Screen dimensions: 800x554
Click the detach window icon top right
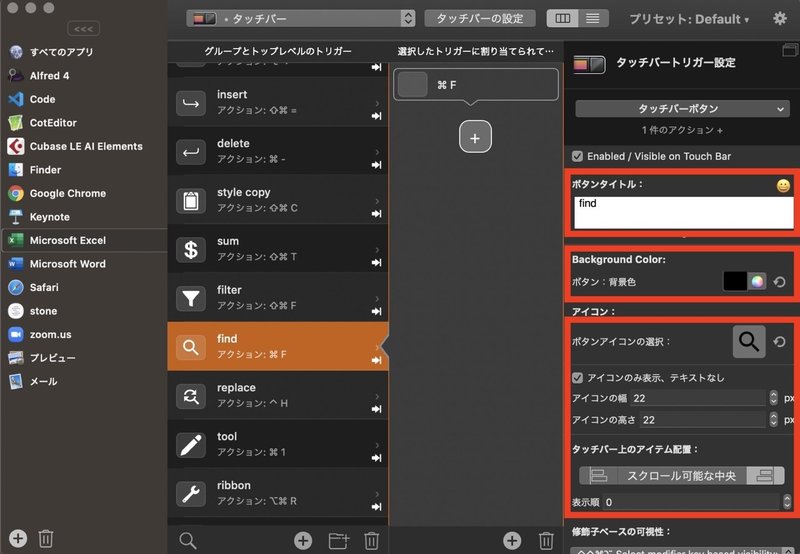(790, 49)
